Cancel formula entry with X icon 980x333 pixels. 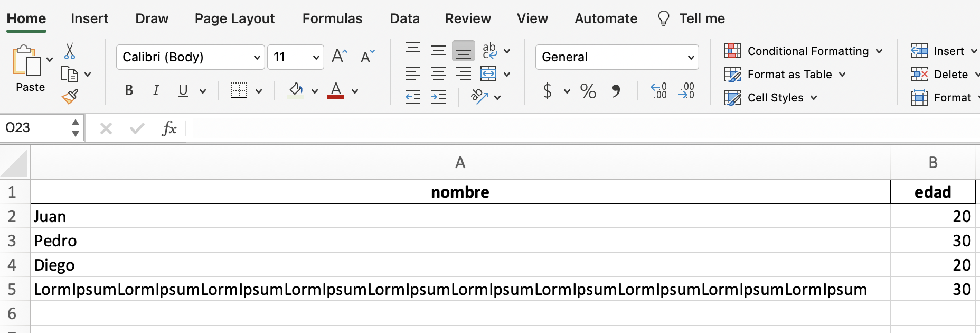coord(106,128)
